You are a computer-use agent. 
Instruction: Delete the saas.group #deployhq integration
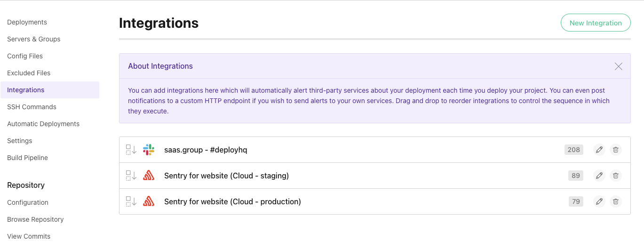click(615, 150)
